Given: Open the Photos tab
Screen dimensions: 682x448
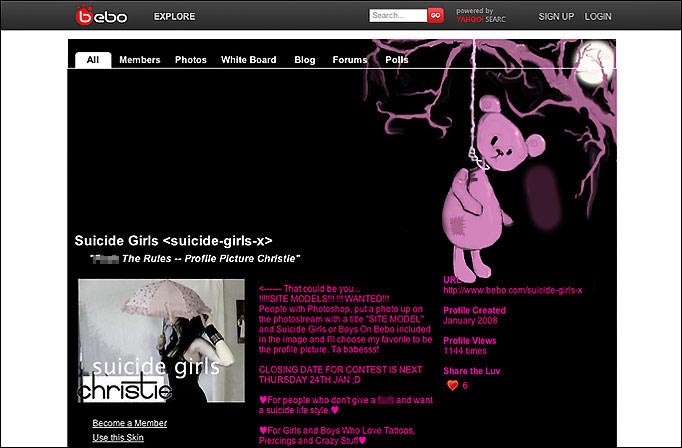Looking at the screenshot, I should (x=191, y=60).
